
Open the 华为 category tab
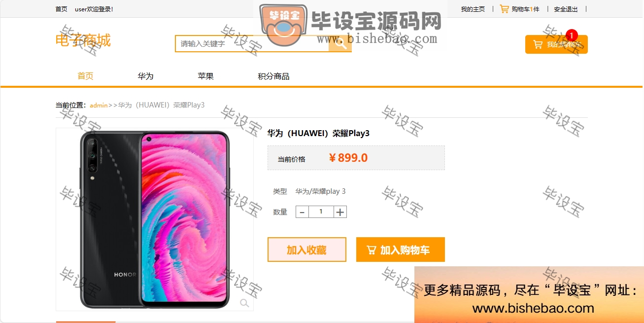click(x=145, y=76)
